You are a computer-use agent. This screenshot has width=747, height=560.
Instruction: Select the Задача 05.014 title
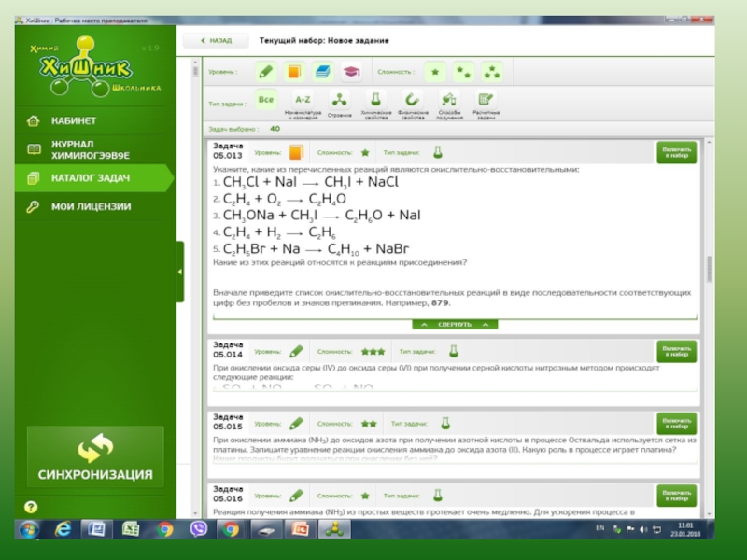tap(228, 349)
